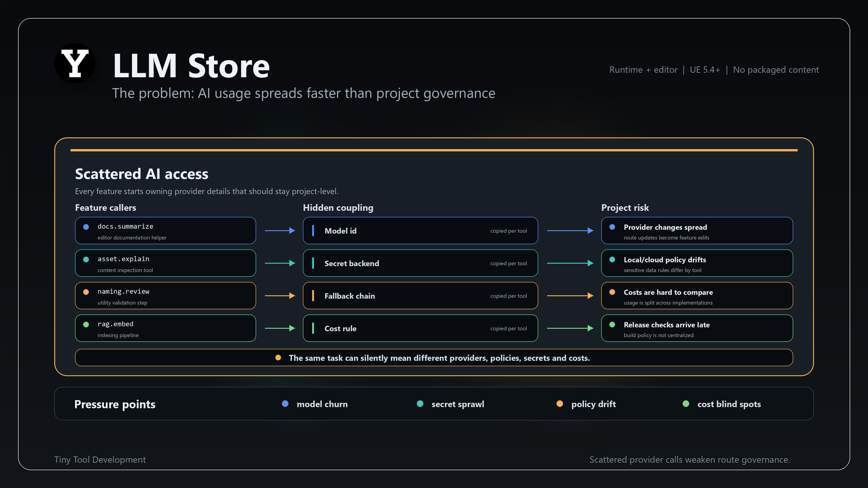Viewport: 868px width, 488px height.
Task: Click 'Every feature starts owning provider details' sentence
Action: [207, 191]
